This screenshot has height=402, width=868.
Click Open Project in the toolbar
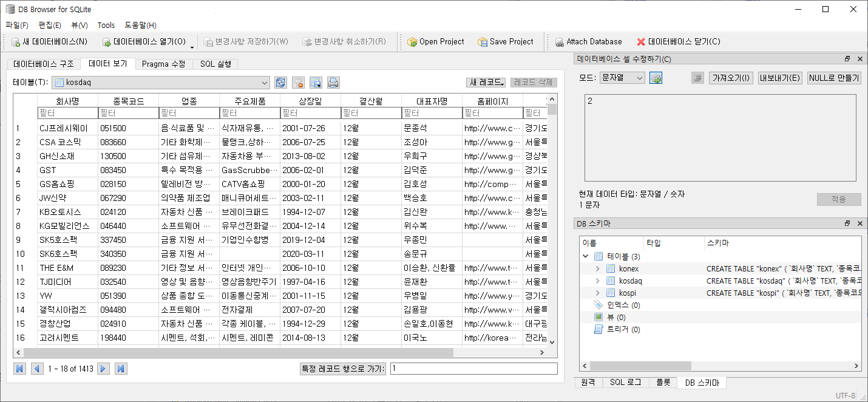(436, 42)
